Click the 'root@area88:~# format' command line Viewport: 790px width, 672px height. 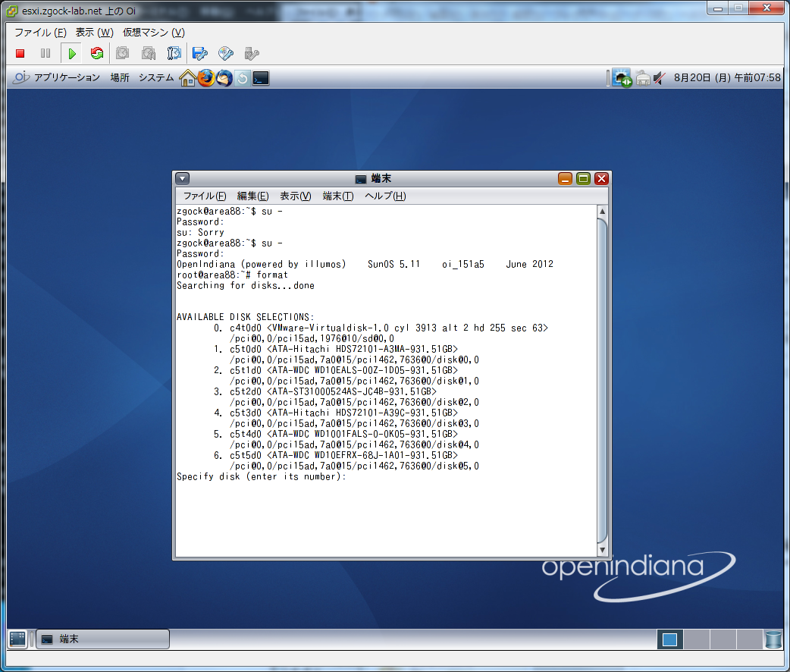(x=232, y=275)
